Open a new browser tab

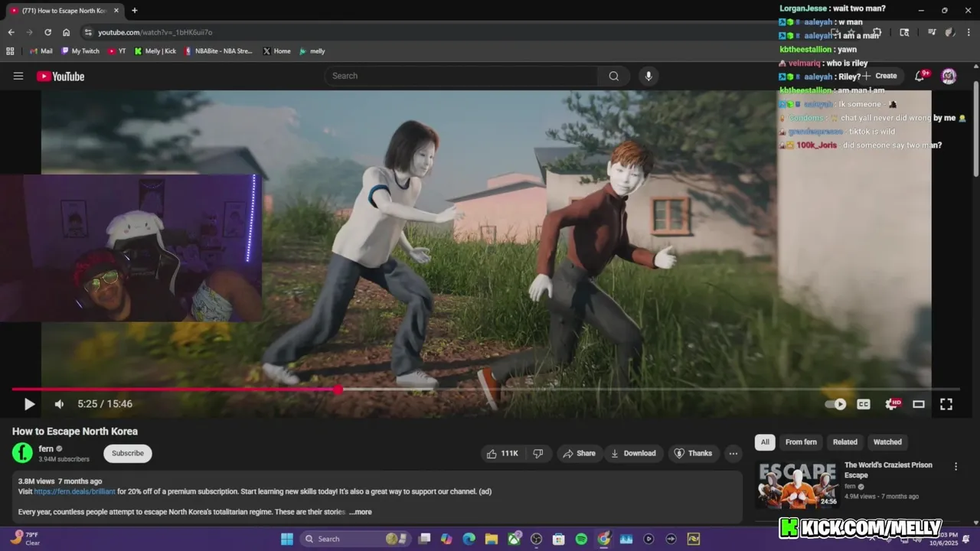pos(135,11)
